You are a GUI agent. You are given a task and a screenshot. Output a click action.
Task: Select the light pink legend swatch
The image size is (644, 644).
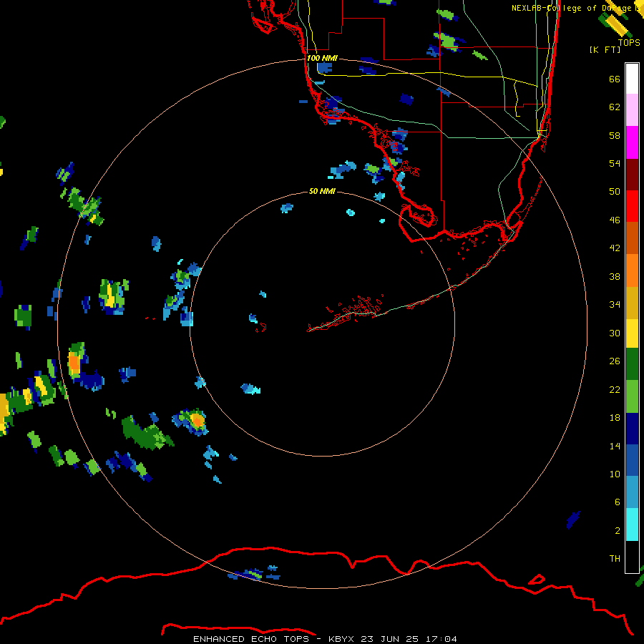coord(632,110)
